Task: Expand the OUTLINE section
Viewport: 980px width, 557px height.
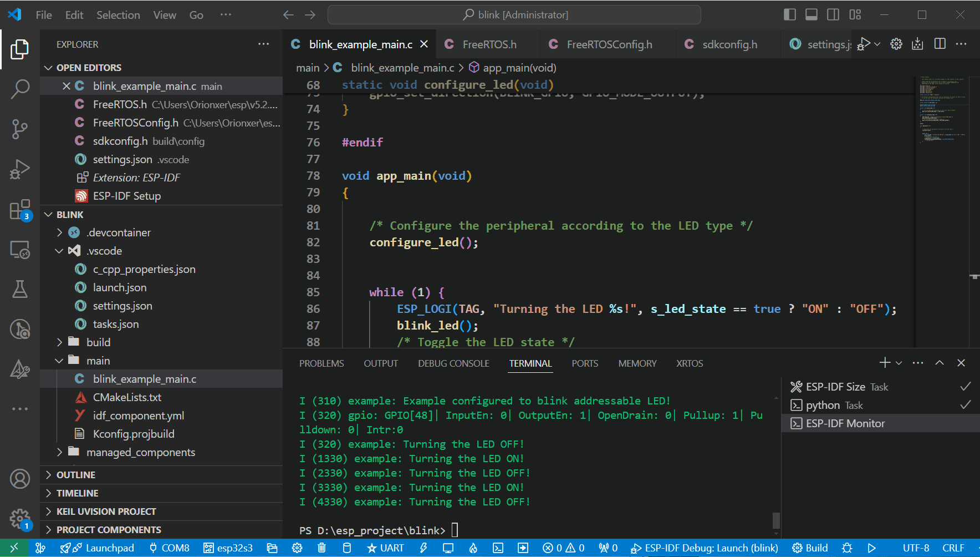Action: (161, 475)
